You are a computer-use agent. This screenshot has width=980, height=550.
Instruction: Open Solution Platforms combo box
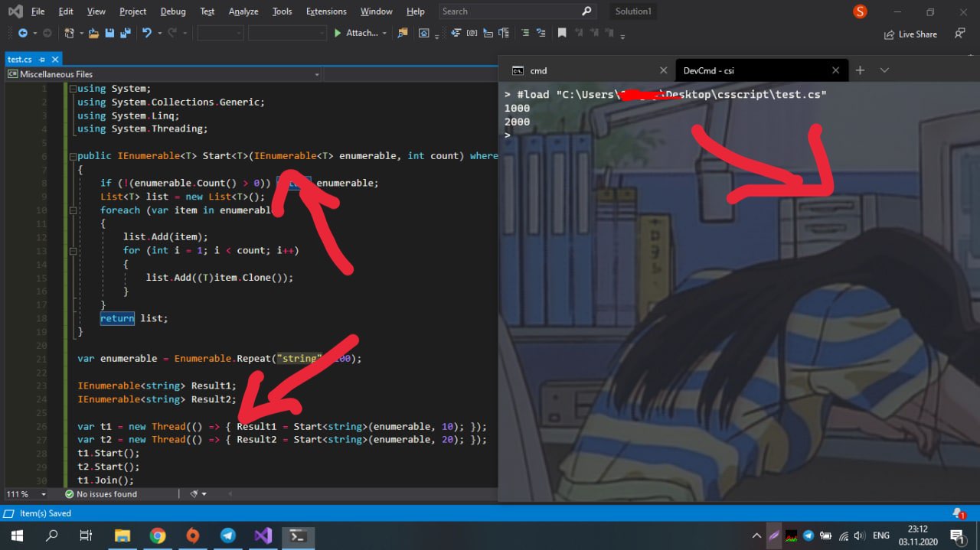287,33
